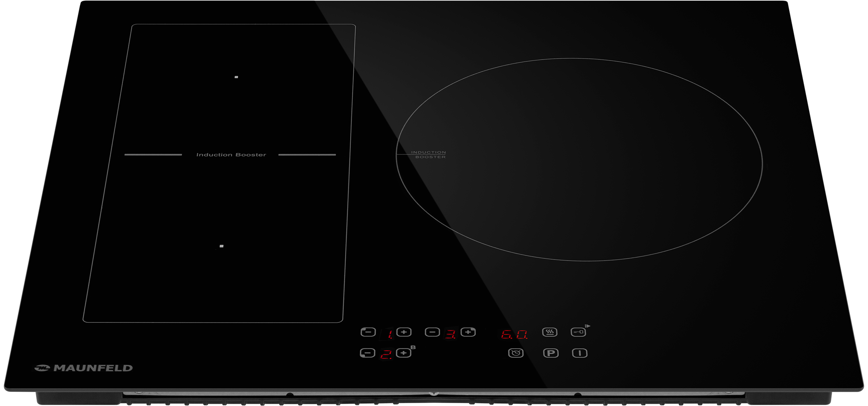
Task: Tap the upper flex zone center marker
Action: click(236, 77)
